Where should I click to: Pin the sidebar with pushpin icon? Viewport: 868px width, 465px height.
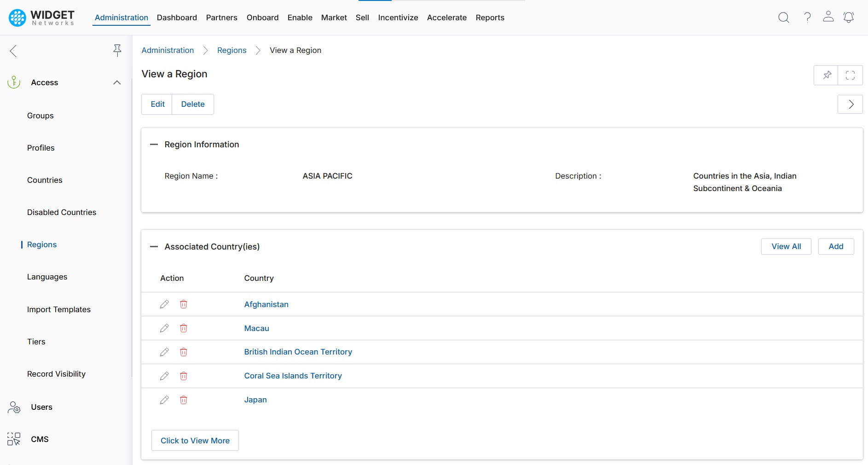pos(117,50)
